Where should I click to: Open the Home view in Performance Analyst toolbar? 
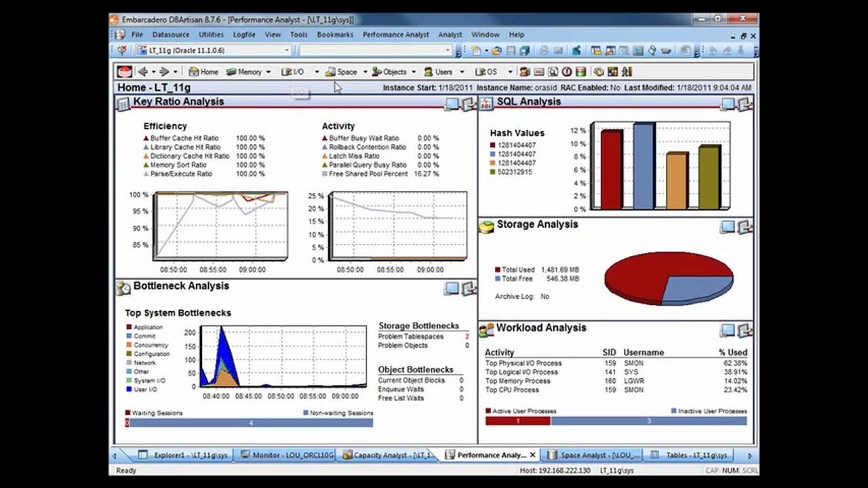[x=203, y=72]
